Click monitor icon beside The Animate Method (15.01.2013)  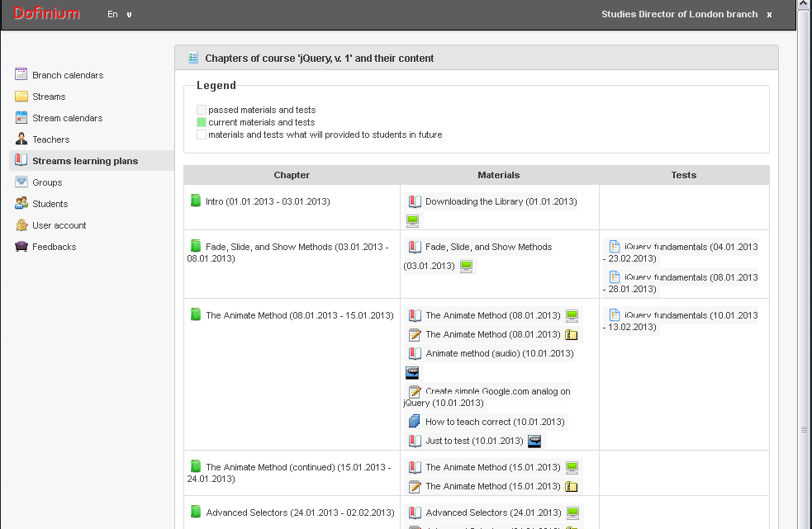[572, 467]
